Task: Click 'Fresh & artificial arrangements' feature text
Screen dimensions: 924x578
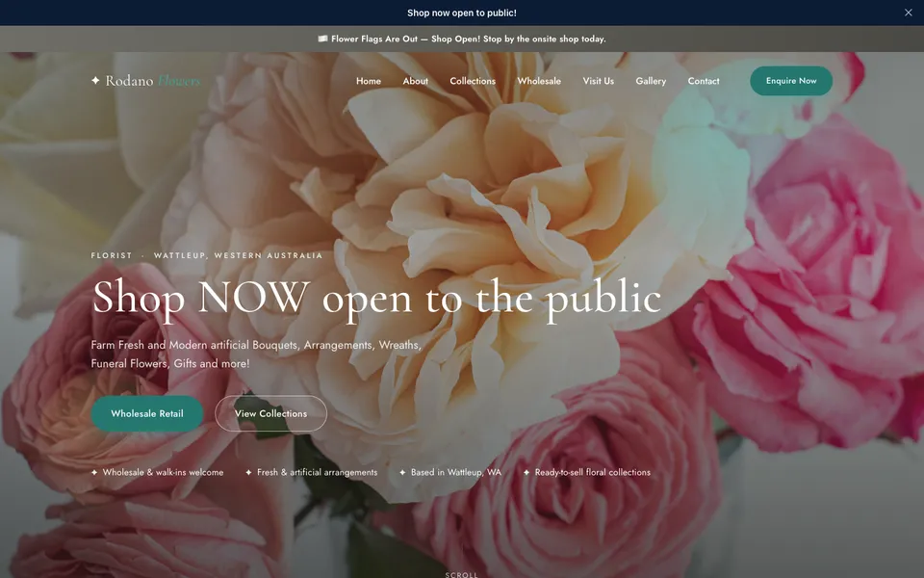Action: click(317, 472)
